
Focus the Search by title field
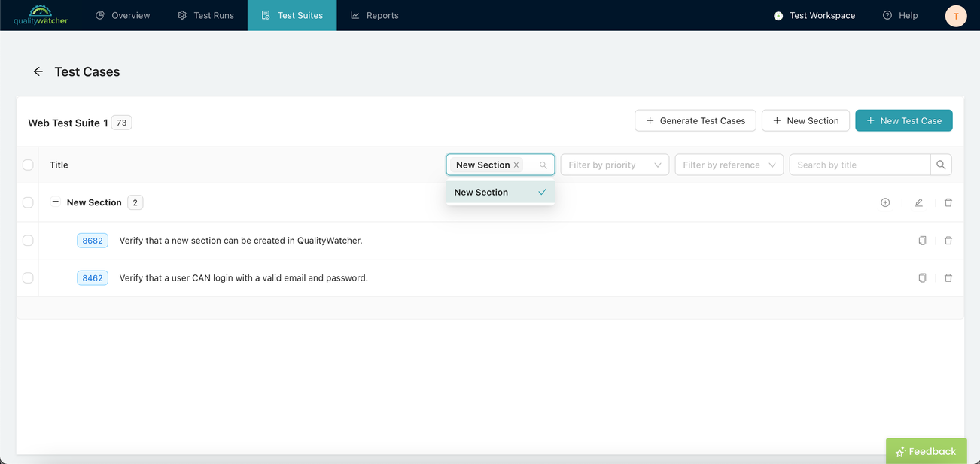tap(860, 165)
